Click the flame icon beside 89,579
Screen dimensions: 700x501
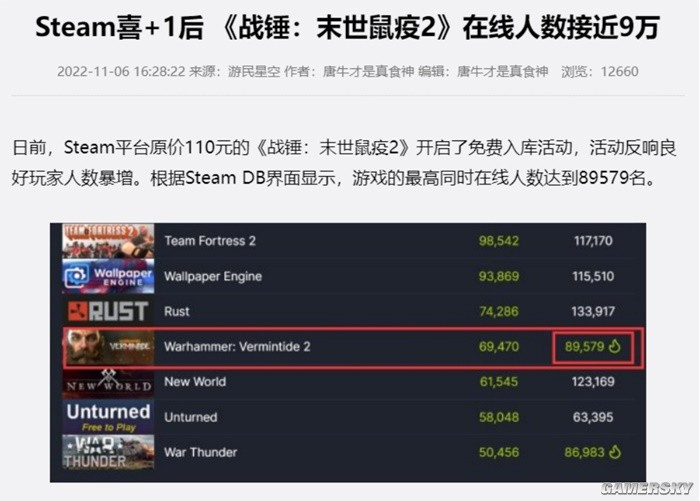tap(615, 346)
